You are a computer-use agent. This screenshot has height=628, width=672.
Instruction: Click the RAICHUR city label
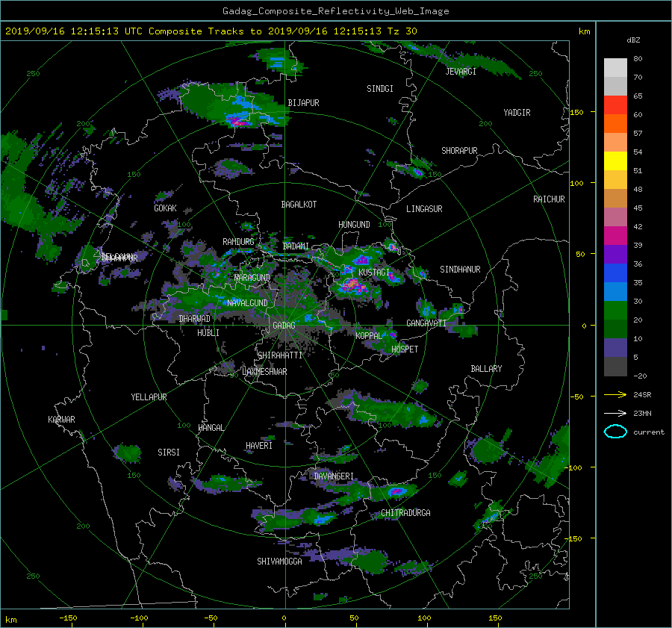tap(549, 199)
